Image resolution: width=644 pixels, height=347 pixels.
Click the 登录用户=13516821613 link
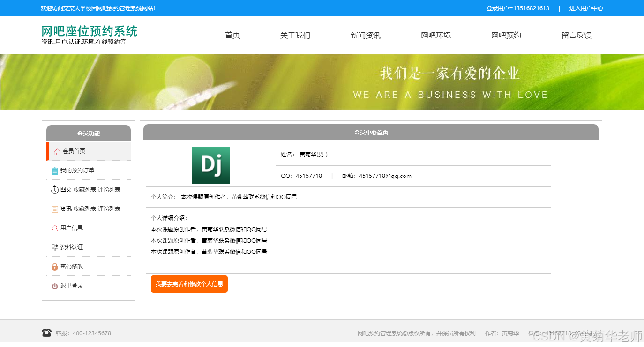click(516, 8)
